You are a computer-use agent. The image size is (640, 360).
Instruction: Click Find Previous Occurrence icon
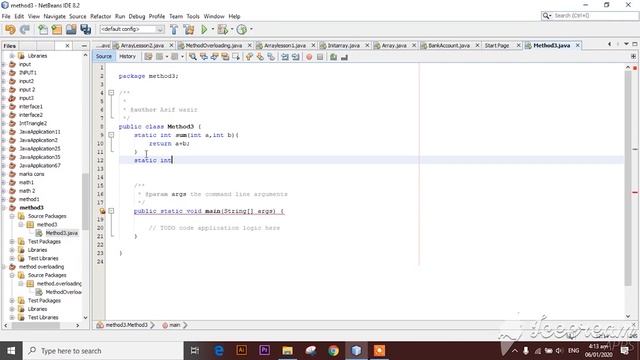[x=203, y=57]
